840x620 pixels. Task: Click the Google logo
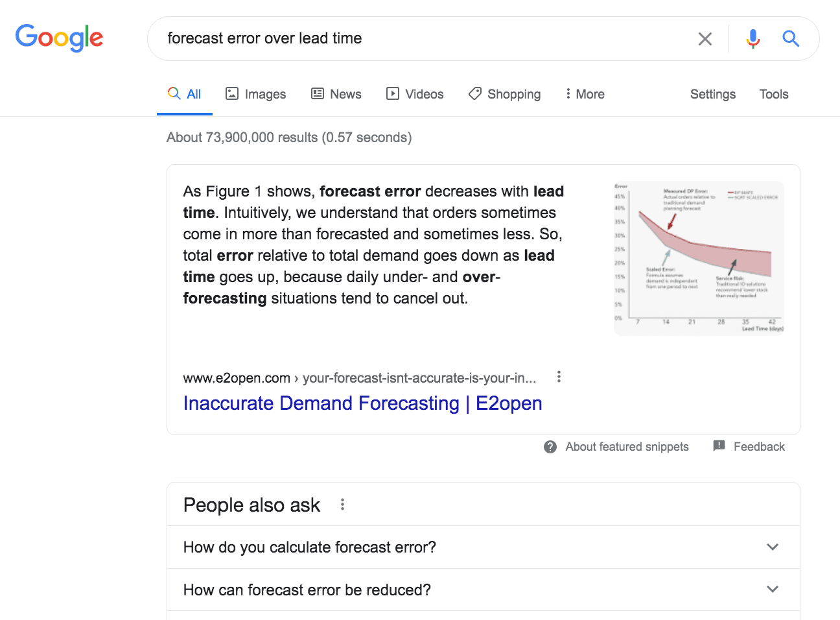[x=59, y=38]
